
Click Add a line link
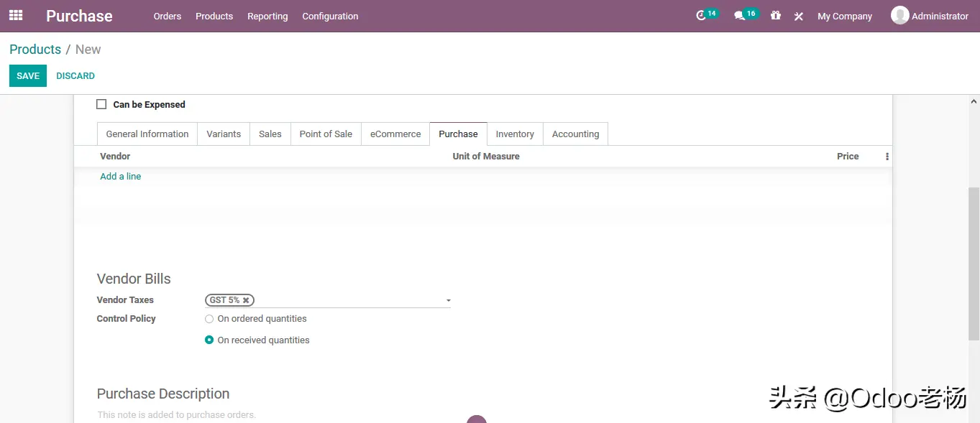point(121,177)
